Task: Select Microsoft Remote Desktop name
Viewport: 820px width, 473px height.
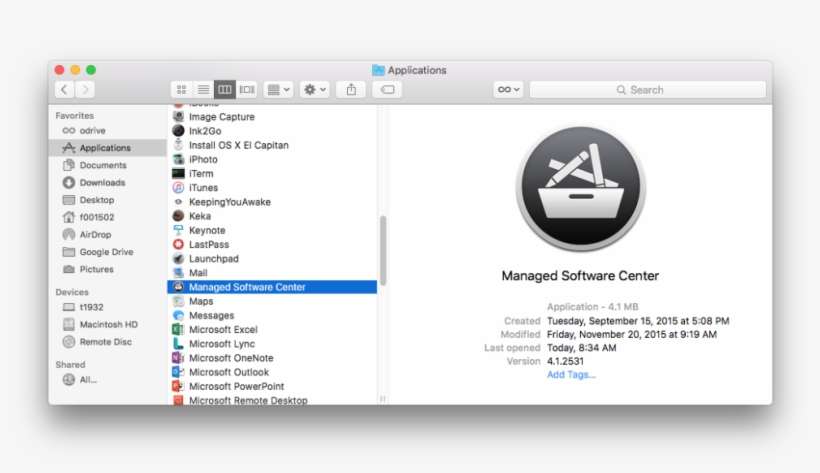Action: click(x=248, y=400)
